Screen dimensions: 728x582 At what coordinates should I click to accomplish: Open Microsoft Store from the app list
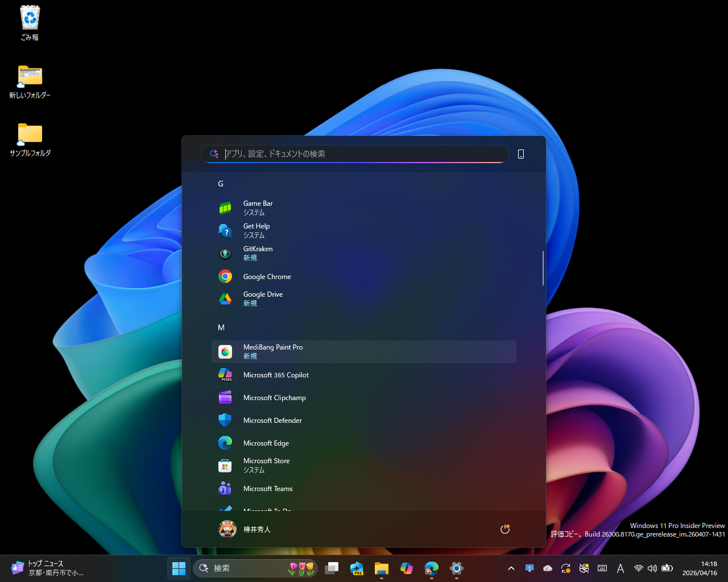pyautogui.click(x=364, y=465)
